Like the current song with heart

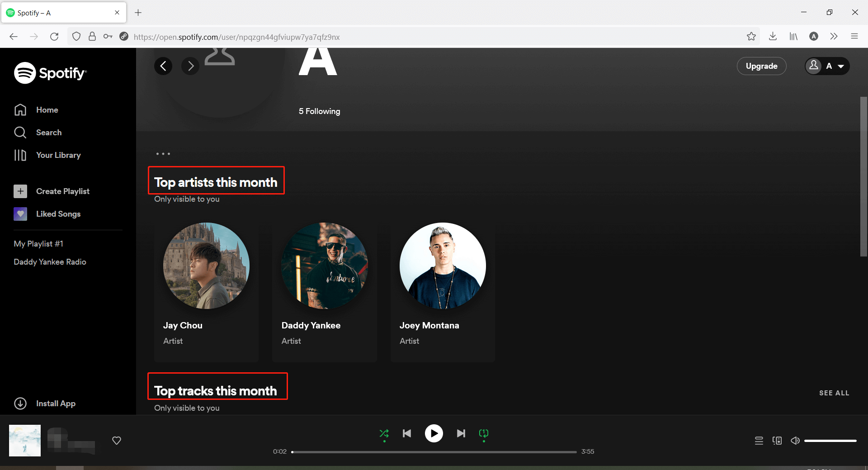[117, 441]
